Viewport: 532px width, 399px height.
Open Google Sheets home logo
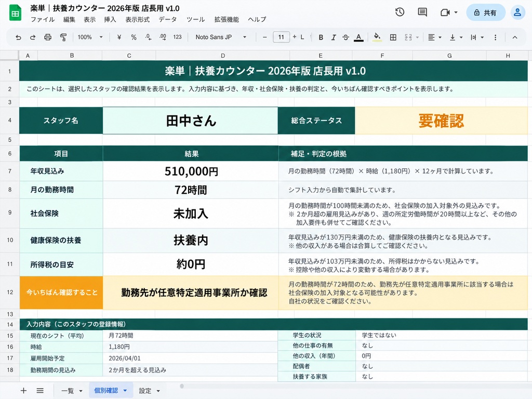15,13
